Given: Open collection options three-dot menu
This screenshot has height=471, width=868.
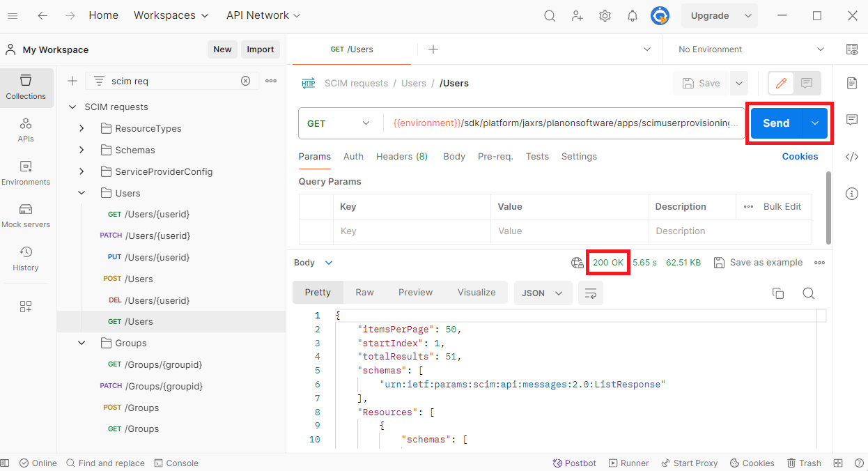Looking at the screenshot, I should pos(271,81).
